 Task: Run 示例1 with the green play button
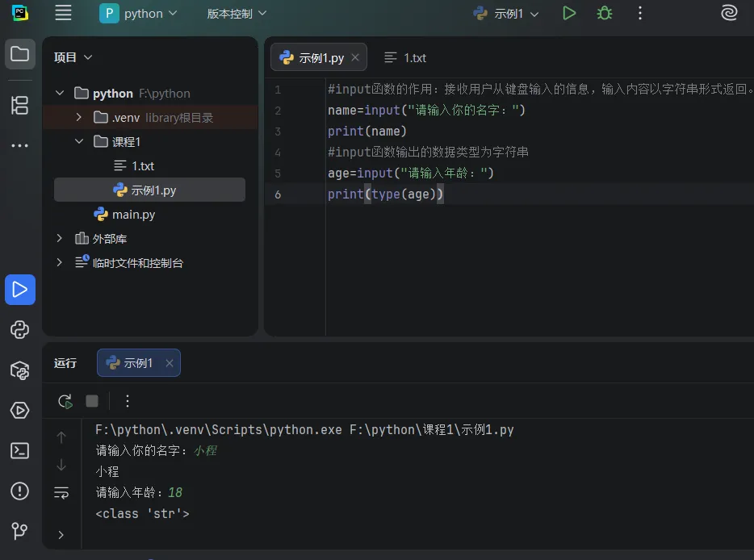coord(569,13)
